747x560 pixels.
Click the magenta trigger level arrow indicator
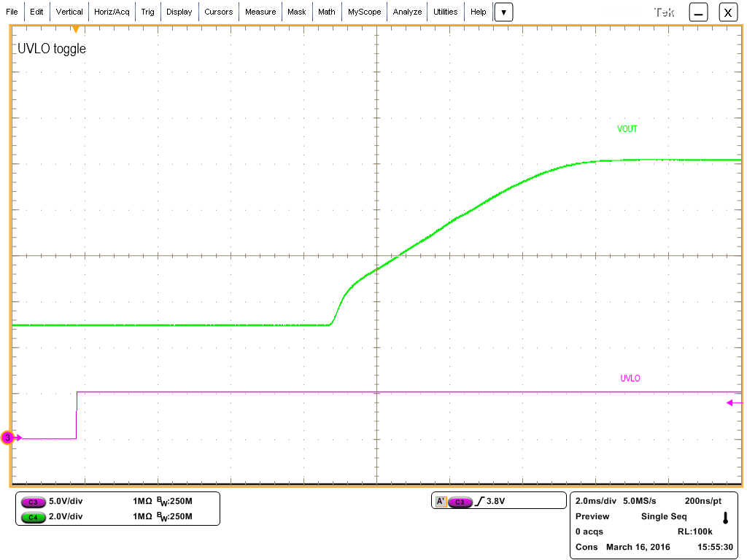732,402
